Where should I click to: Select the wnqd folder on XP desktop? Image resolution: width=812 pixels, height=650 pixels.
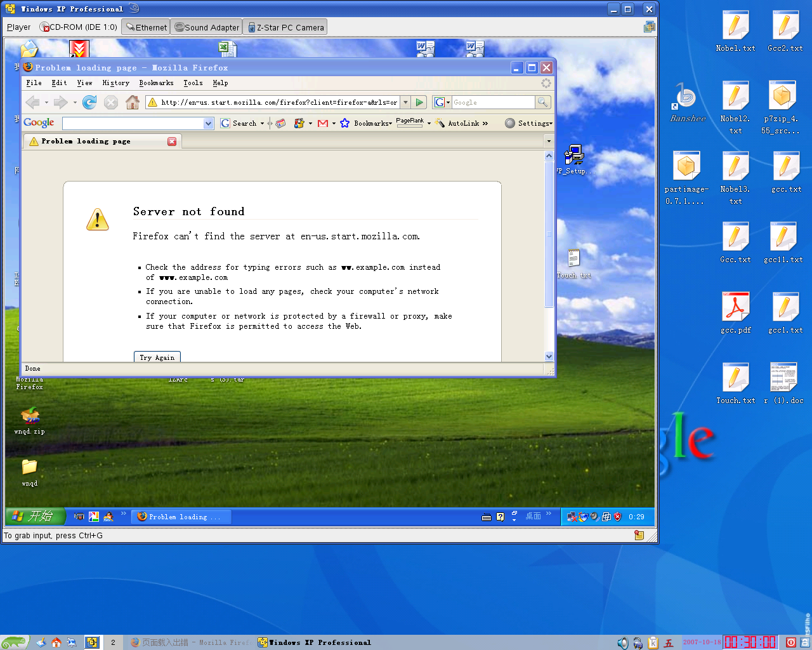(x=30, y=472)
